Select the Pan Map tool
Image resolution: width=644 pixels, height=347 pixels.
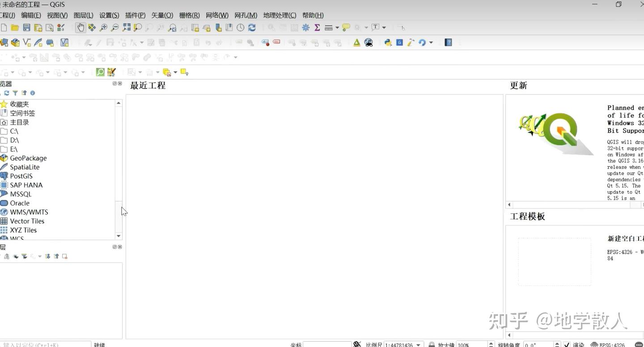click(81, 27)
